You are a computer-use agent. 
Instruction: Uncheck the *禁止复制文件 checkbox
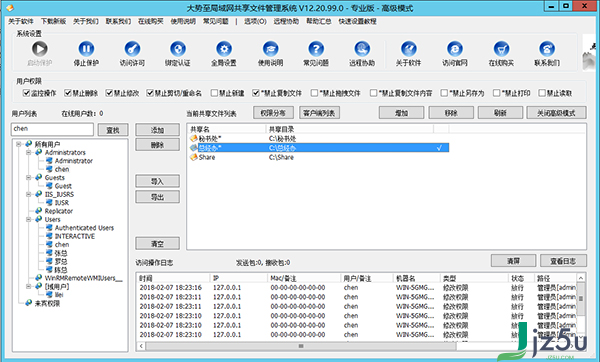pyautogui.click(x=256, y=93)
